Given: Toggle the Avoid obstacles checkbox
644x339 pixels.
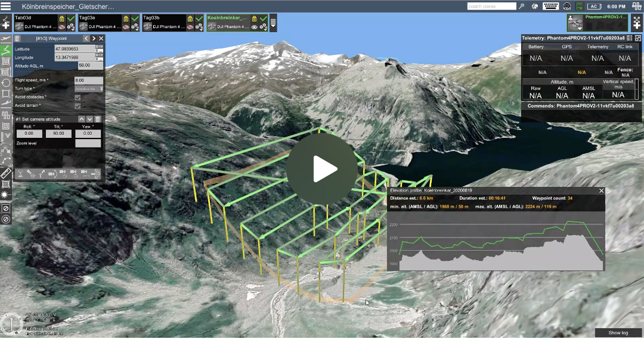Looking at the screenshot, I should tap(78, 97).
